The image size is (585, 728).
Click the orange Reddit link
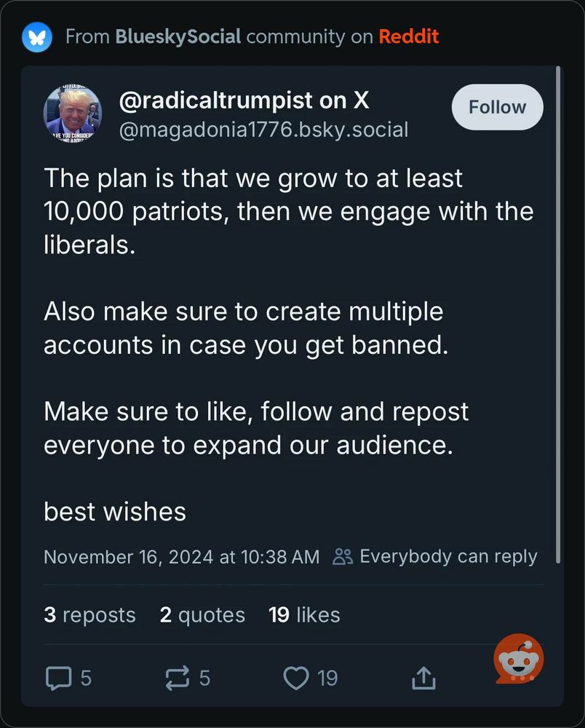click(x=409, y=36)
